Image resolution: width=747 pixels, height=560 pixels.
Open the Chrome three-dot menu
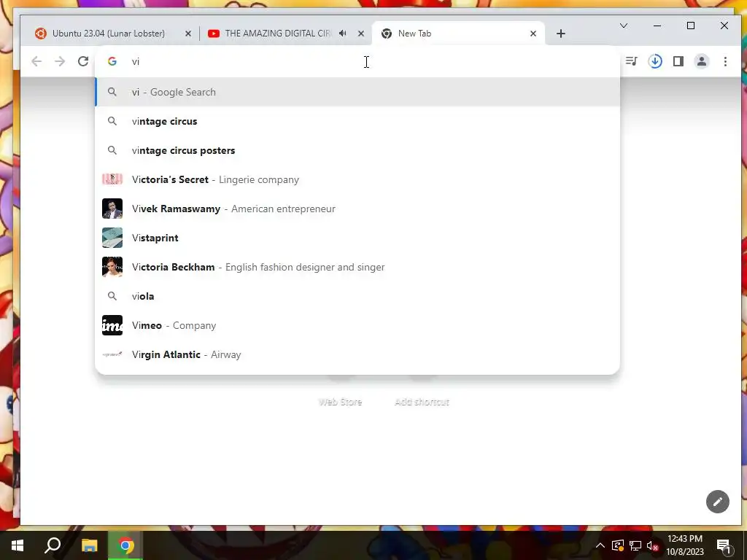(x=725, y=61)
